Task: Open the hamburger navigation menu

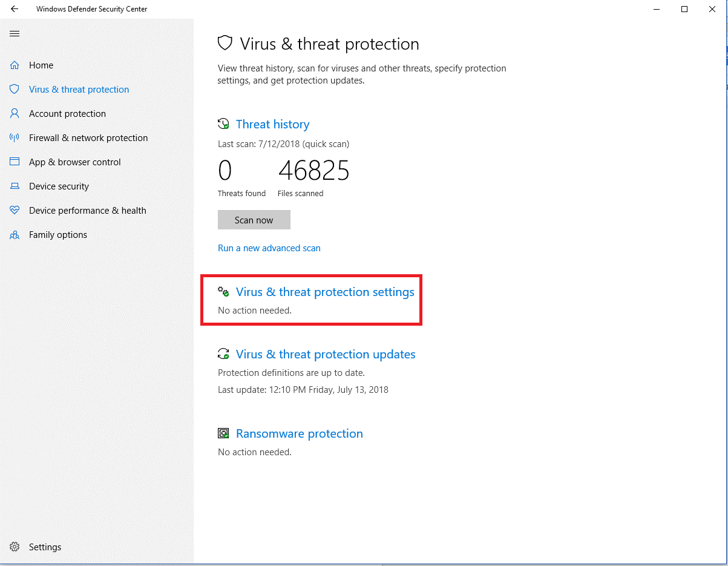Action: tap(15, 33)
